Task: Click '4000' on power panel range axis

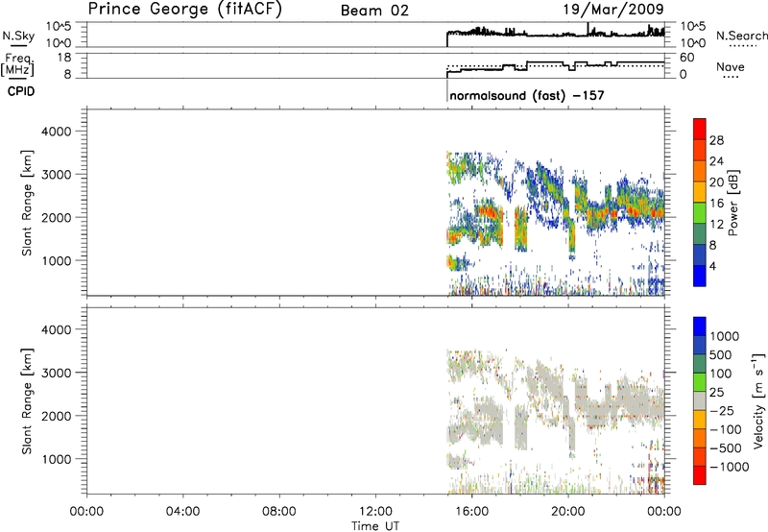Action: tap(57, 132)
